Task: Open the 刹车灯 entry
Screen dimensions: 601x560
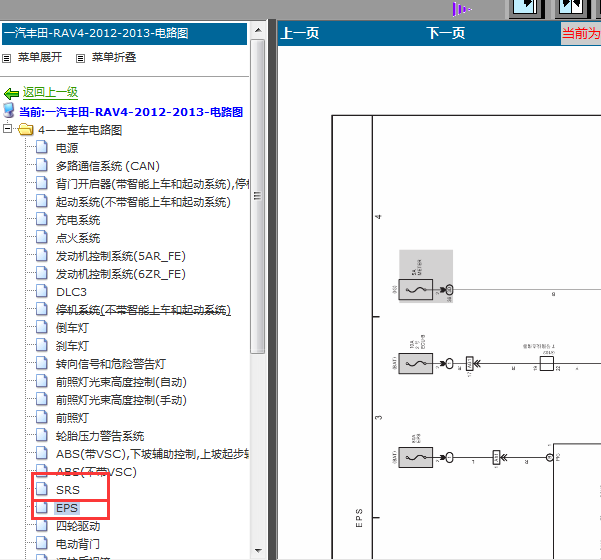Action: click(x=72, y=346)
